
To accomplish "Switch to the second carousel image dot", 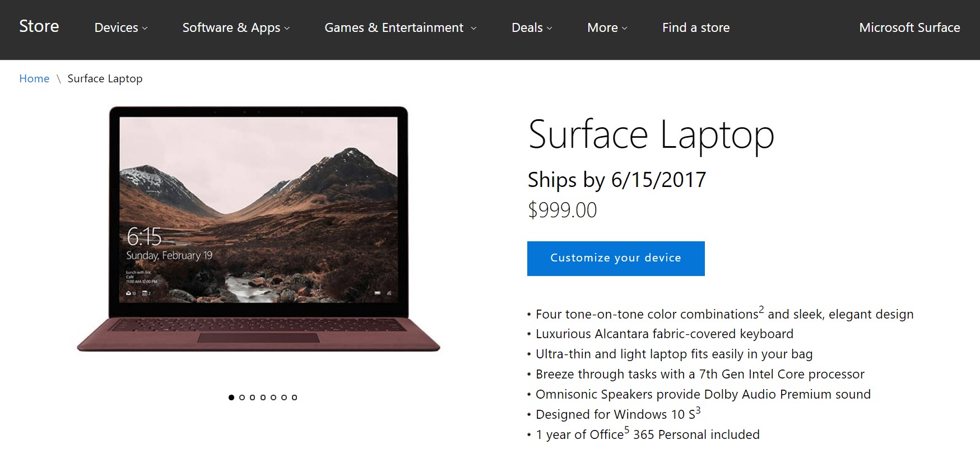I will click(x=242, y=397).
